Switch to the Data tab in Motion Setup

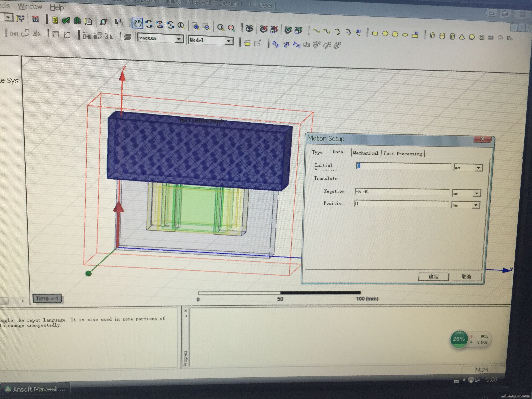pyautogui.click(x=338, y=152)
